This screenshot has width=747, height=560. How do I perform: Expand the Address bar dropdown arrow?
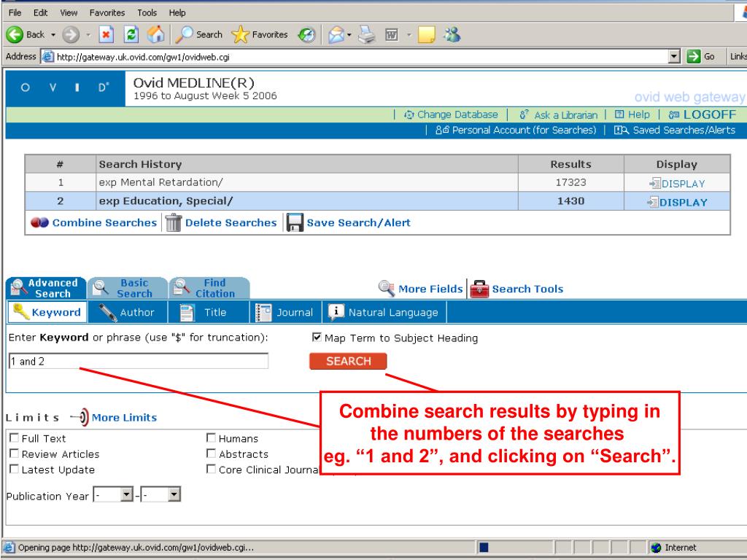coord(673,57)
